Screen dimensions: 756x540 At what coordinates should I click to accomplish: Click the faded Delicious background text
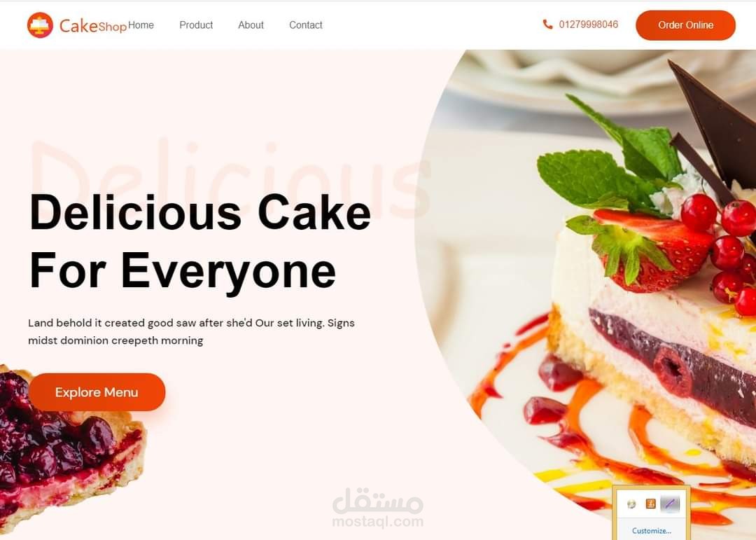(x=230, y=179)
